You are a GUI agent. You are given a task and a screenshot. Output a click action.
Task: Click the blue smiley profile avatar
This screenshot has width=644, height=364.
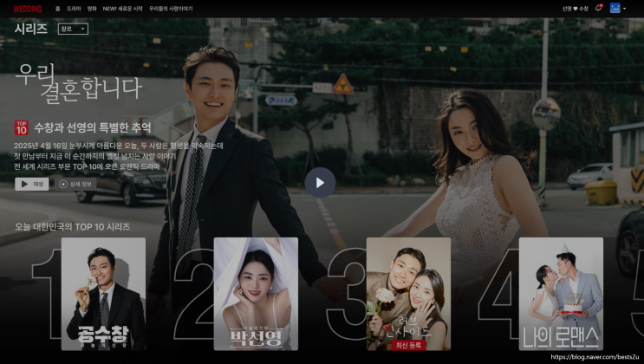click(615, 8)
